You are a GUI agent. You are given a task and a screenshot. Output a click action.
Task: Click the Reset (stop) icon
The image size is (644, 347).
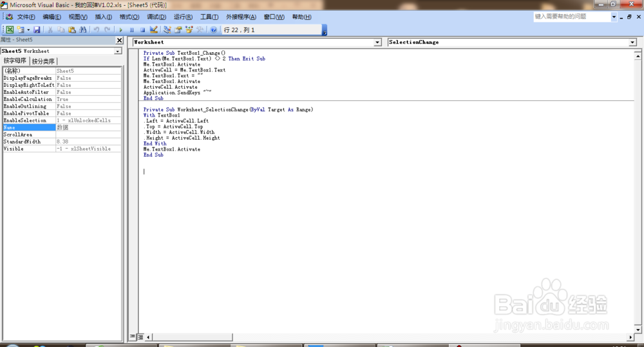pos(142,30)
